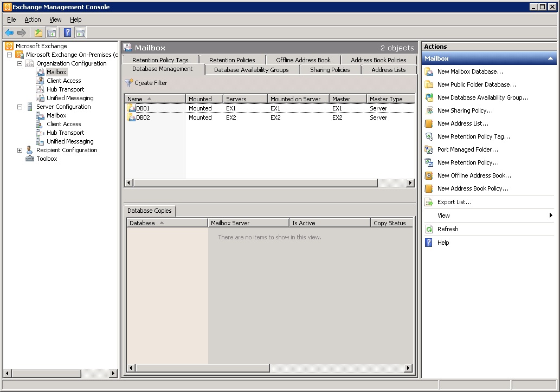The height and width of the screenshot is (392, 560).
Task: Switch to Database Availability Groups tab
Action: pos(252,70)
